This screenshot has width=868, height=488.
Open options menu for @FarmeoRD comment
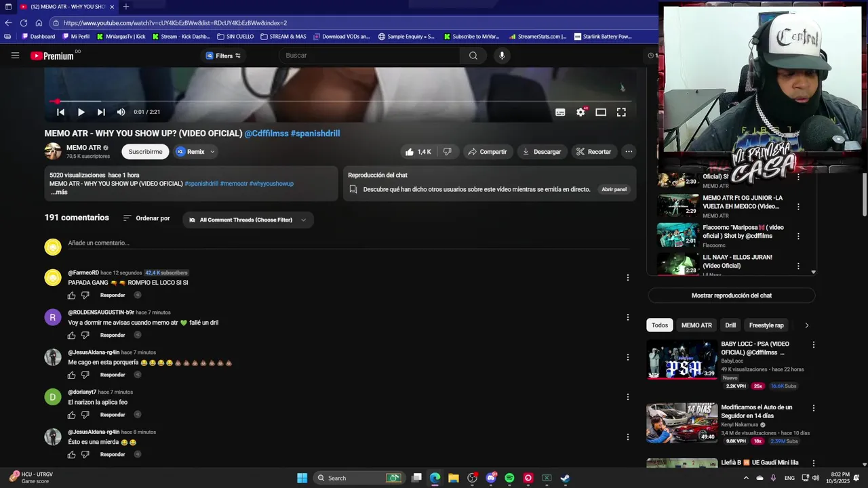coord(628,277)
